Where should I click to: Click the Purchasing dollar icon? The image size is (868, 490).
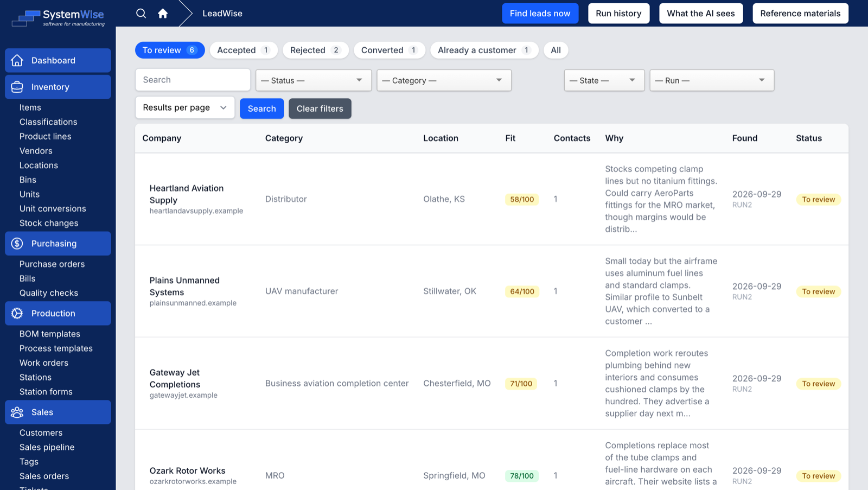(17, 244)
